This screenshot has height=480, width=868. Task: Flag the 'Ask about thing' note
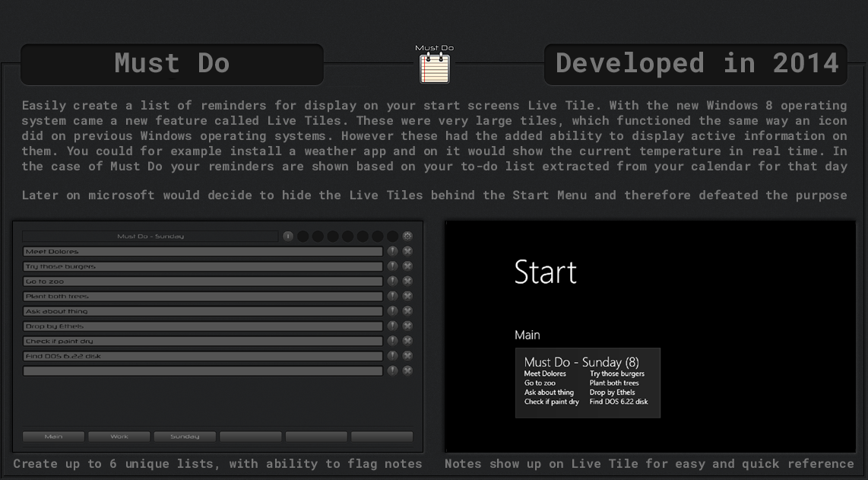click(392, 311)
